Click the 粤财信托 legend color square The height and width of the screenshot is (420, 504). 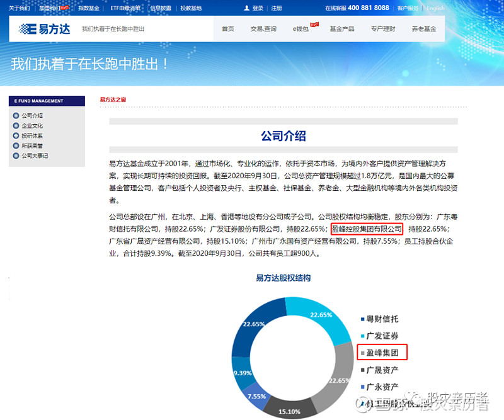point(362,319)
